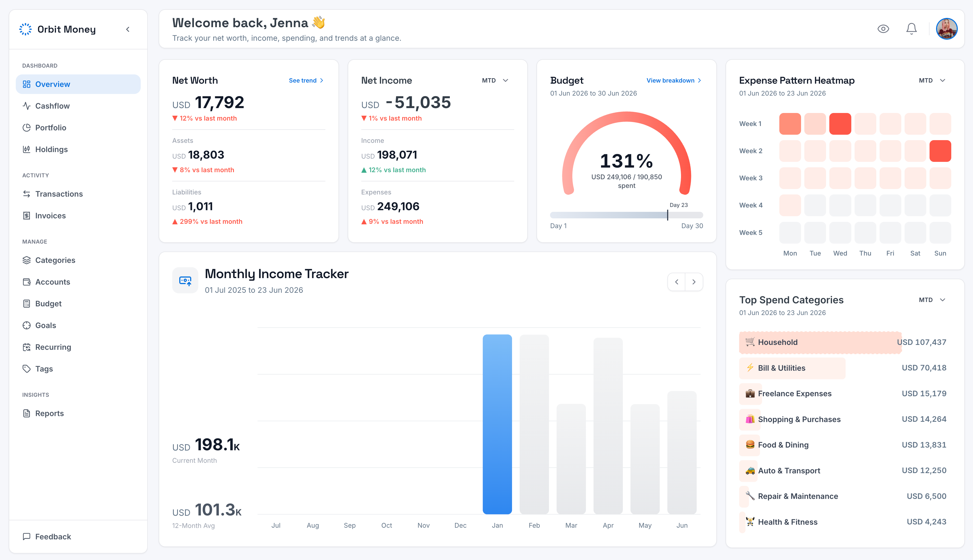Click the Orbit Money logo icon
Screen dimensions: 973x560
25,29
